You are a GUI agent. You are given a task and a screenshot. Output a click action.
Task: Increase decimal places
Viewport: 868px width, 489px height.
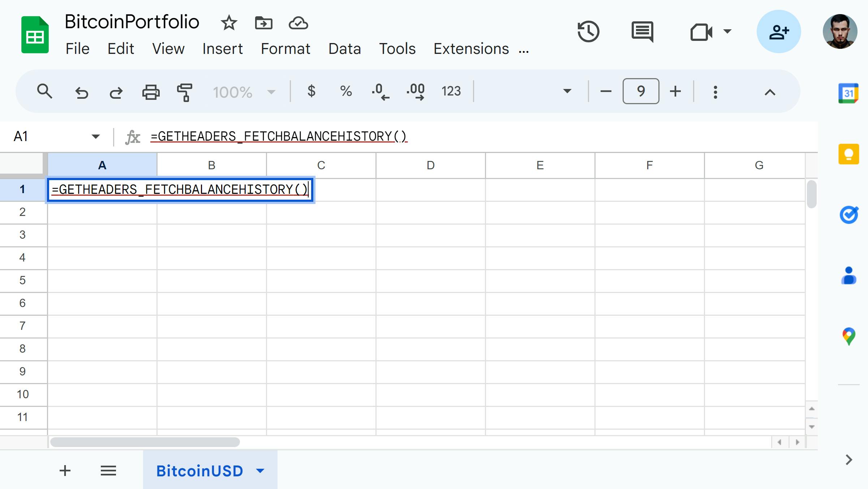[x=416, y=92]
